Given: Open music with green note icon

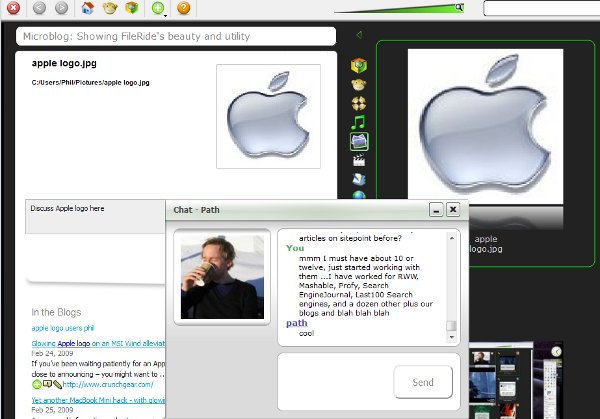Looking at the screenshot, I should (359, 122).
